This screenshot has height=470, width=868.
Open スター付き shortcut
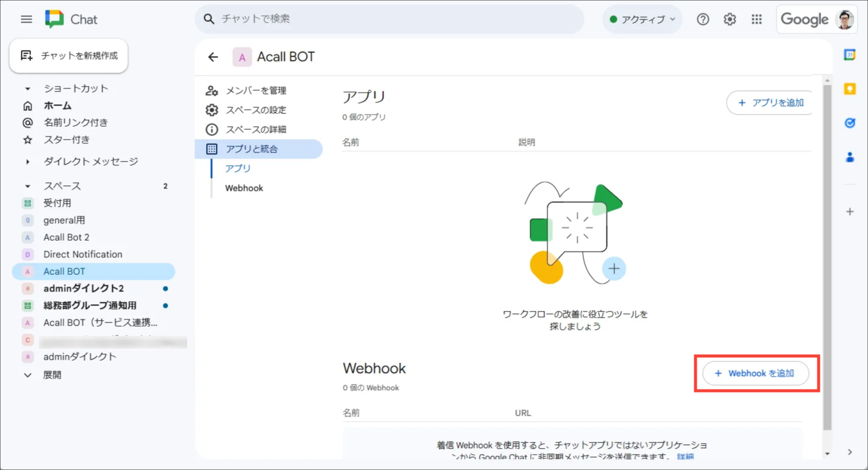coord(66,140)
